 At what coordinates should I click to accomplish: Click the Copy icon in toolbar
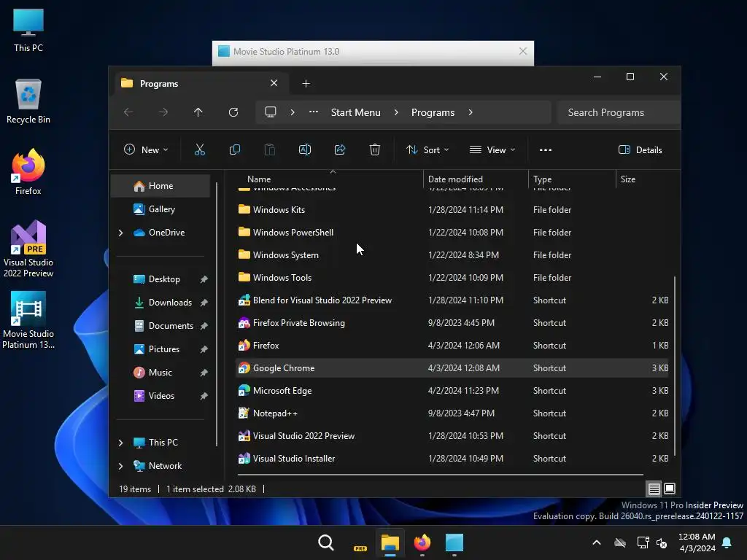234,150
